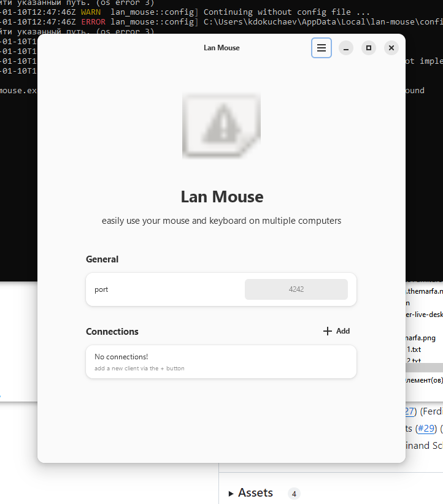Select 1.txt in the file explorer window
The width and height of the screenshot is (443, 504).
click(414, 349)
